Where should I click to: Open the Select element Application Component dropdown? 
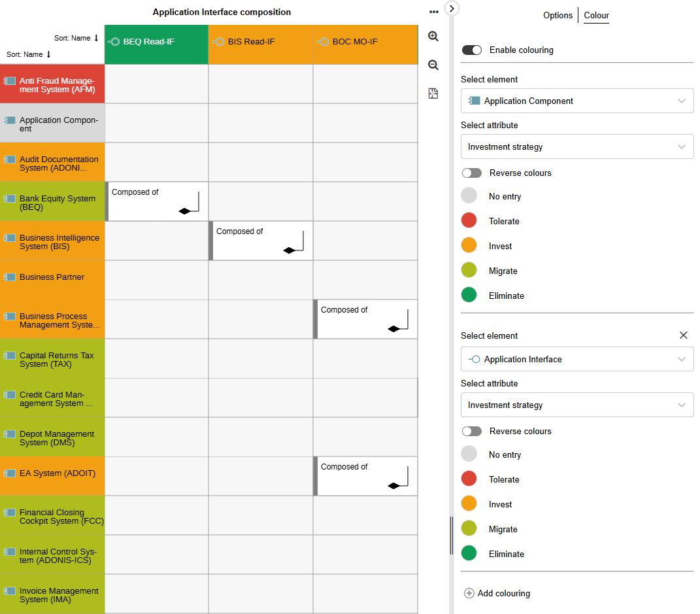tap(681, 101)
